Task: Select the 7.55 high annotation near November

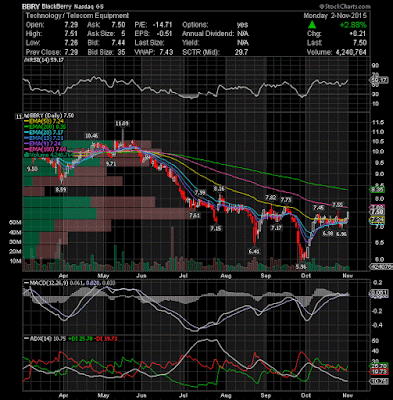Action: (x=337, y=204)
